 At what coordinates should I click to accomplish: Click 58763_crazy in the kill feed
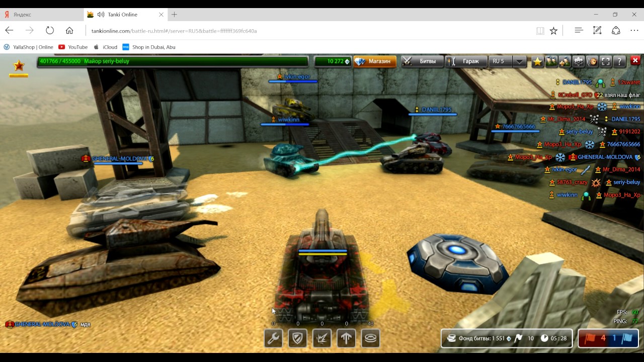coord(572,182)
